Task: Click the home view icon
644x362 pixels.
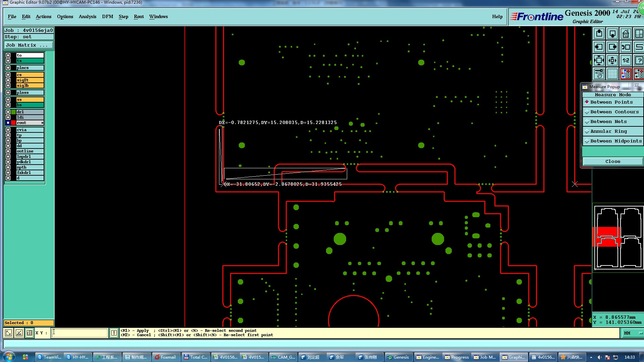Action: (x=626, y=34)
